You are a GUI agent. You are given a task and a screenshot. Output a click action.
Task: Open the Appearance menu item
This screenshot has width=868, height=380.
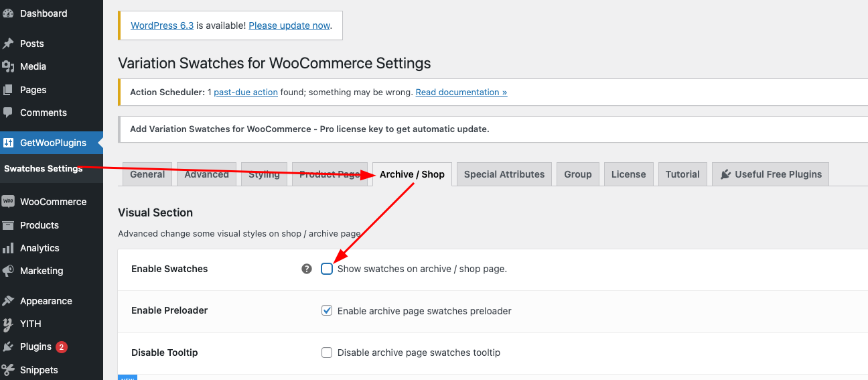click(x=52, y=301)
